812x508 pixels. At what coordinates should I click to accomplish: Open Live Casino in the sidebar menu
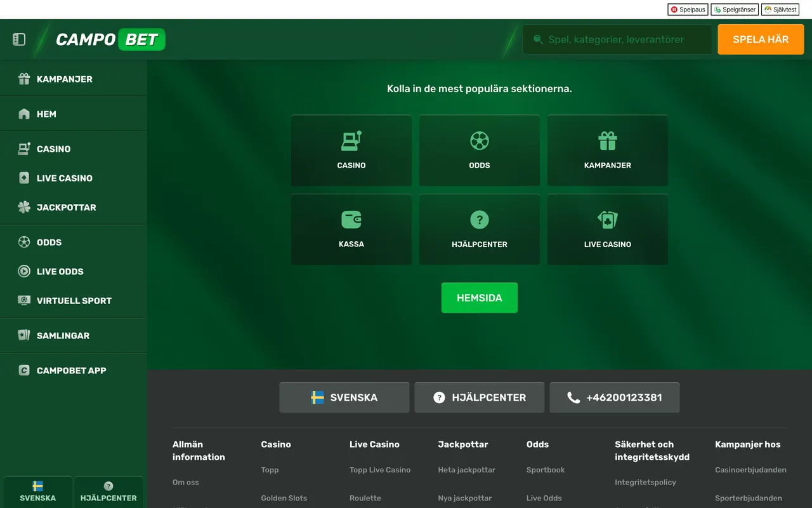click(x=74, y=178)
